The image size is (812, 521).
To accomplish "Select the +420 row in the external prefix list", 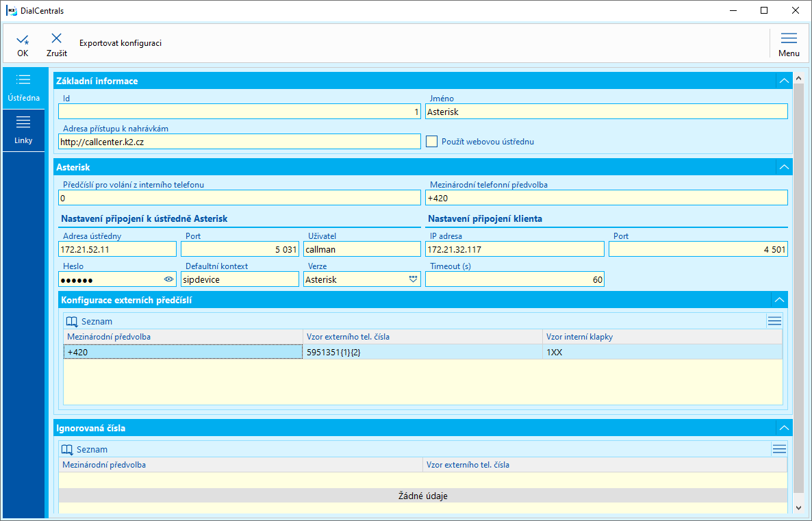I will click(x=182, y=352).
